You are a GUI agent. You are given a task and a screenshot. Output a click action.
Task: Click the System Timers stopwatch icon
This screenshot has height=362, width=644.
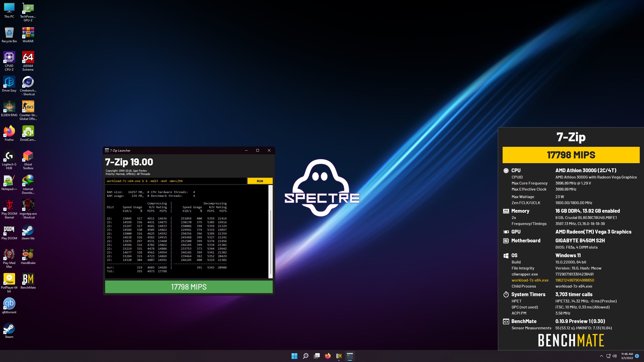[x=506, y=294]
